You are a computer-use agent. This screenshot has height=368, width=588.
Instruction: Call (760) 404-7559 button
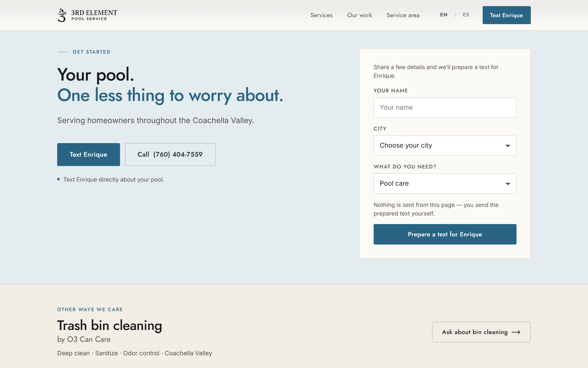pyautogui.click(x=170, y=155)
